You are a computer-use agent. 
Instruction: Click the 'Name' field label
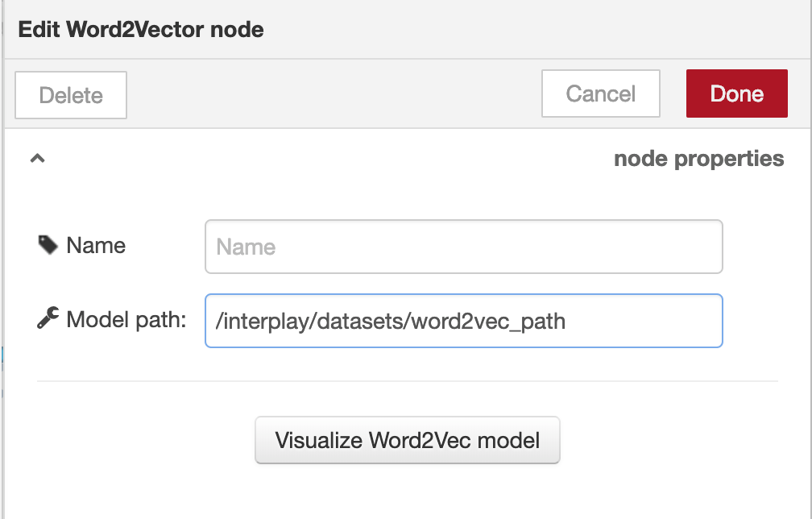point(96,246)
